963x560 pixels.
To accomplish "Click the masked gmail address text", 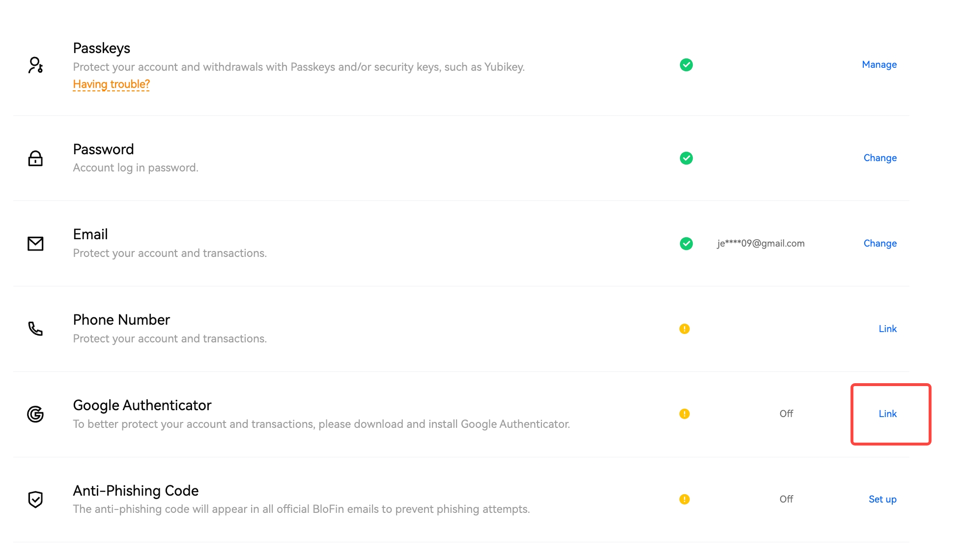I will [x=761, y=243].
